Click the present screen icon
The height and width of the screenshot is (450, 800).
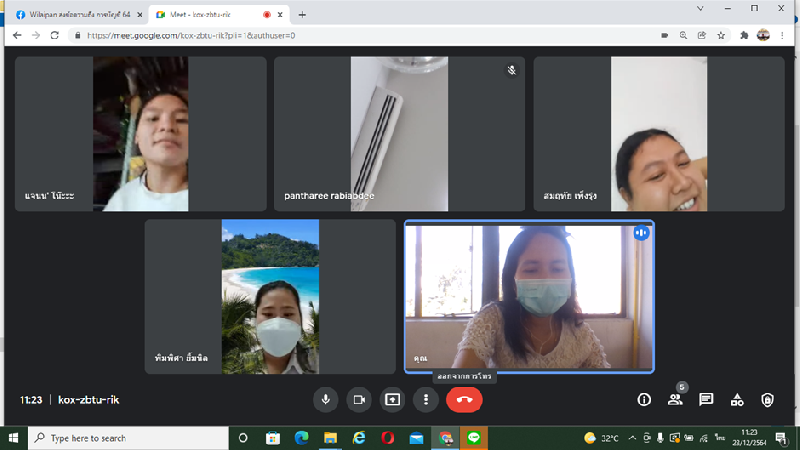click(393, 399)
